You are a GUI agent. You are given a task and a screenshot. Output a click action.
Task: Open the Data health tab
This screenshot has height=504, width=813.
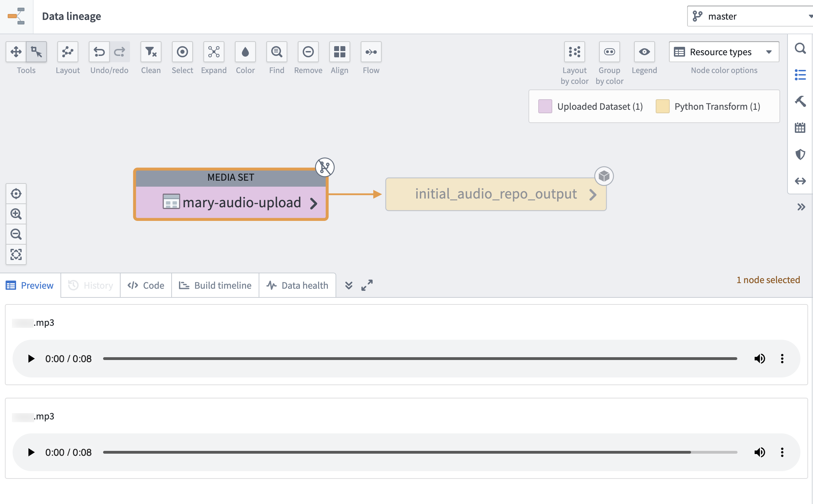(x=297, y=286)
